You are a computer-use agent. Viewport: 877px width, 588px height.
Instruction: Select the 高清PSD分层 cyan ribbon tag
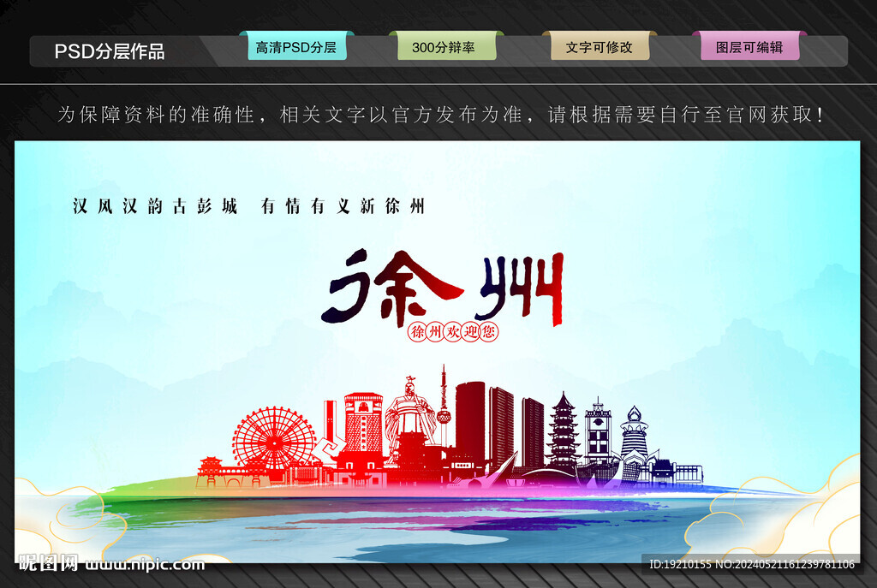click(295, 49)
